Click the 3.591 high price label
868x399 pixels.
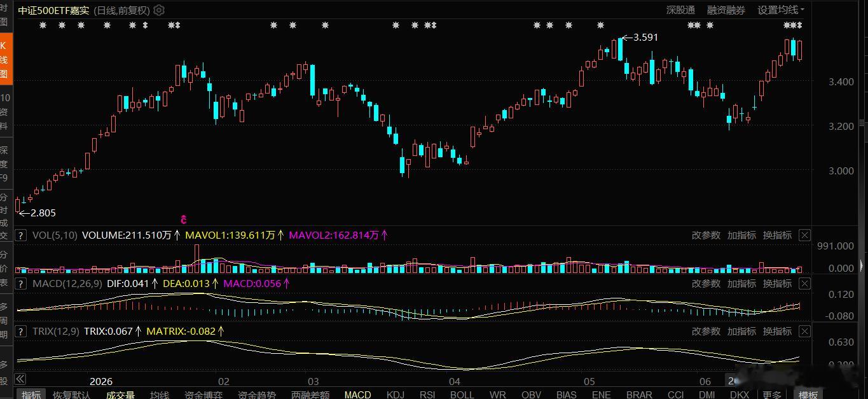pos(645,38)
